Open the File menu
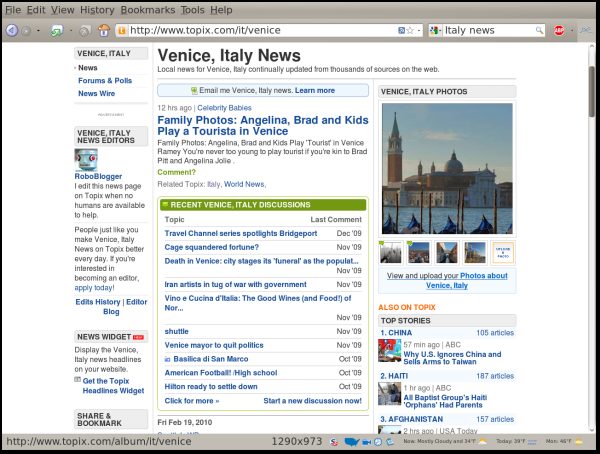This screenshot has width=600, height=454. pyautogui.click(x=13, y=10)
